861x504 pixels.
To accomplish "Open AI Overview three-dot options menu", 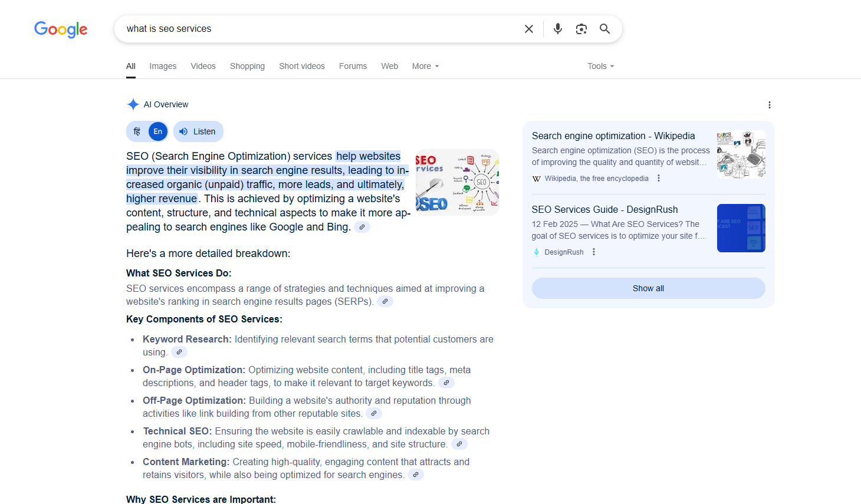I will [769, 105].
